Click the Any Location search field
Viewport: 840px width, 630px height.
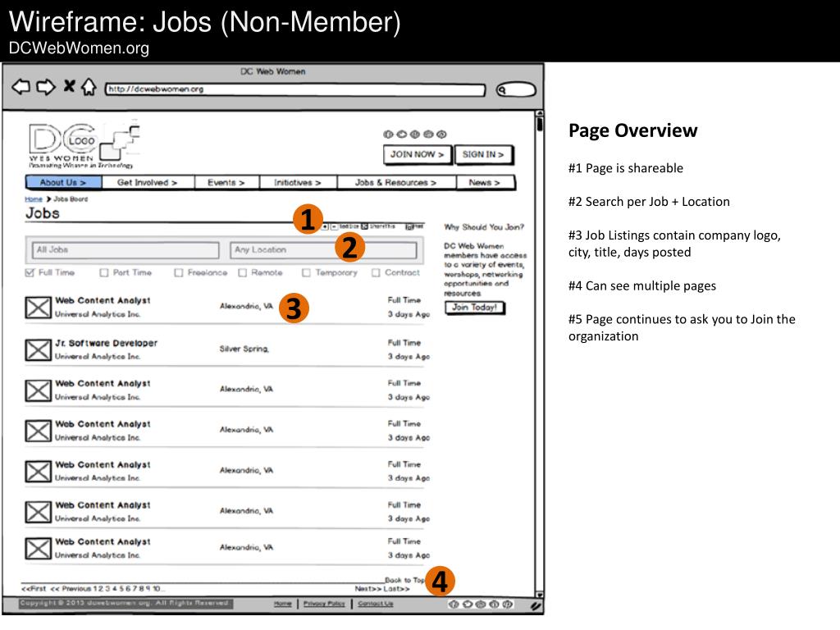tap(323, 250)
